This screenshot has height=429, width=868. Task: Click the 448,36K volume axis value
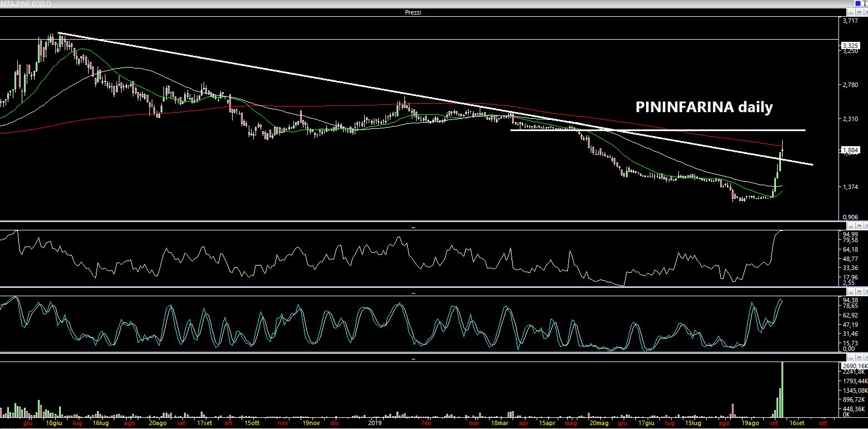[x=853, y=408]
